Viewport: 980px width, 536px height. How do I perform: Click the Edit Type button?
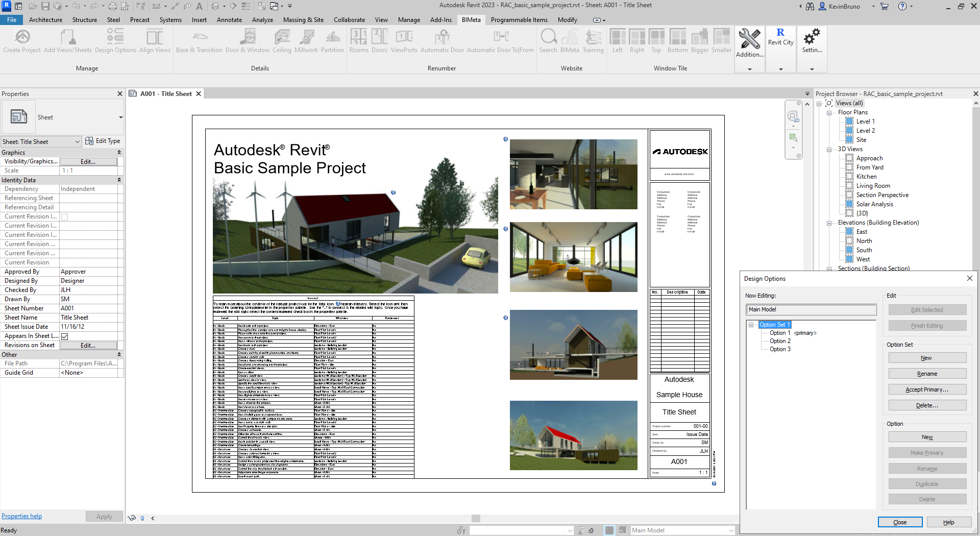pyautogui.click(x=103, y=141)
